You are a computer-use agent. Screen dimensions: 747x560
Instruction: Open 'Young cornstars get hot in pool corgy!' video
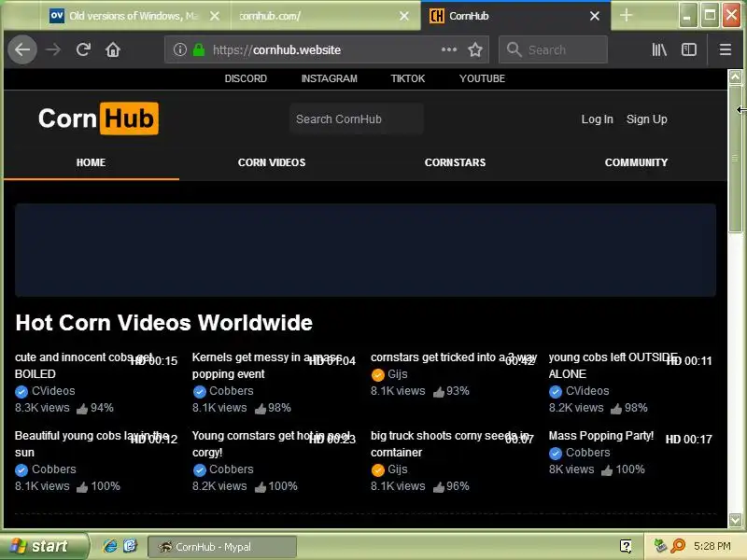271,444
